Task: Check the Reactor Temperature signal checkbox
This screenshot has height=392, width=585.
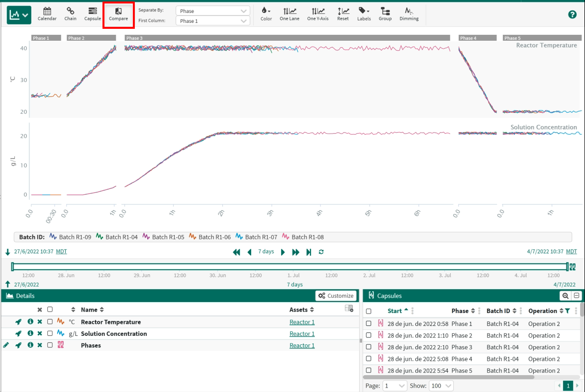Action: 50,322
